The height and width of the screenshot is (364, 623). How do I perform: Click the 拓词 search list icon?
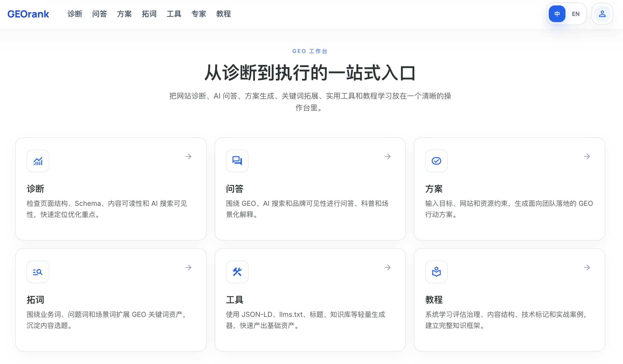(x=38, y=272)
